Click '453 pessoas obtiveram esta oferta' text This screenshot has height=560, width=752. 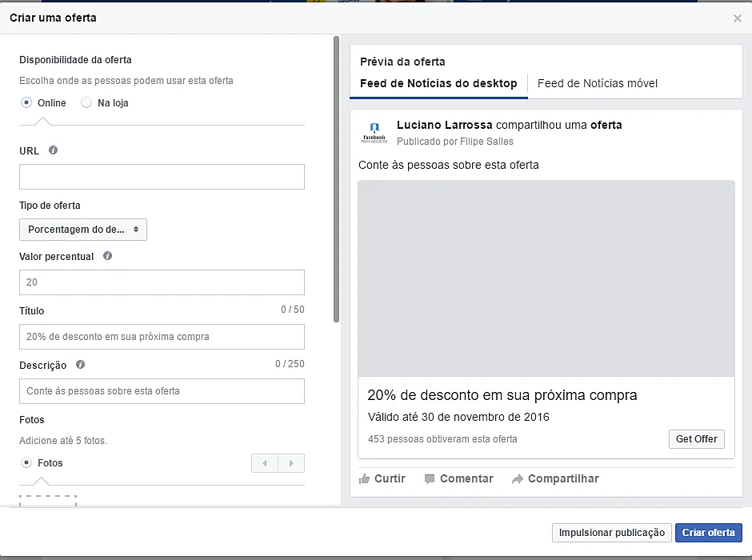coord(442,439)
